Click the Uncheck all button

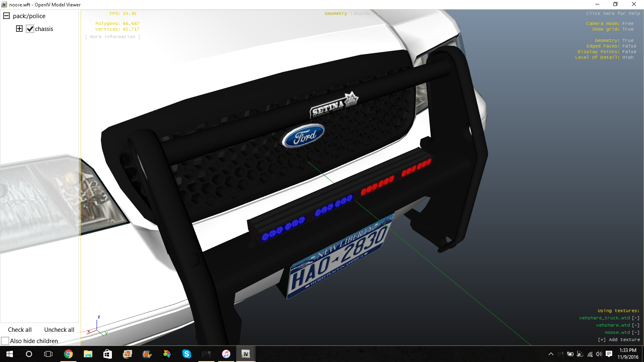59,330
